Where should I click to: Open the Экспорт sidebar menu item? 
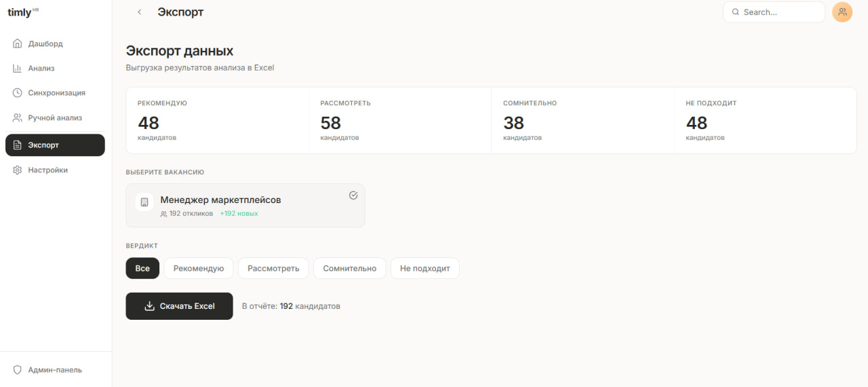point(55,145)
